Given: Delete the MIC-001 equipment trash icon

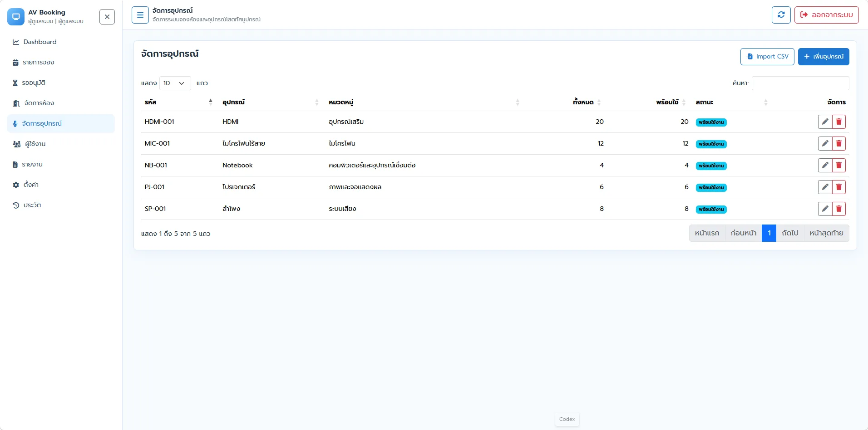Looking at the screenshot, I should click(x=839, y=143).
